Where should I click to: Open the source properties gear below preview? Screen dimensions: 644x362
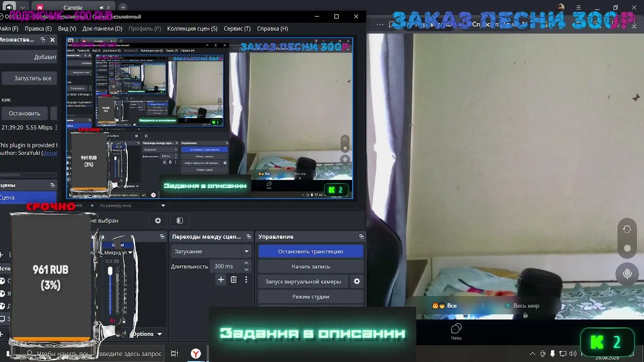click(158, 221)
